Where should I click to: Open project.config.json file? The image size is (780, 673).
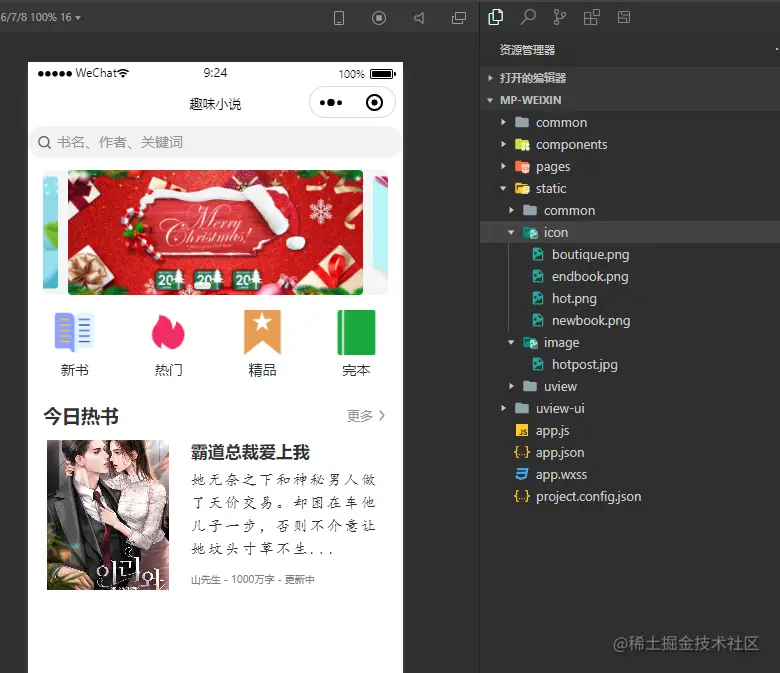[588, 496]
